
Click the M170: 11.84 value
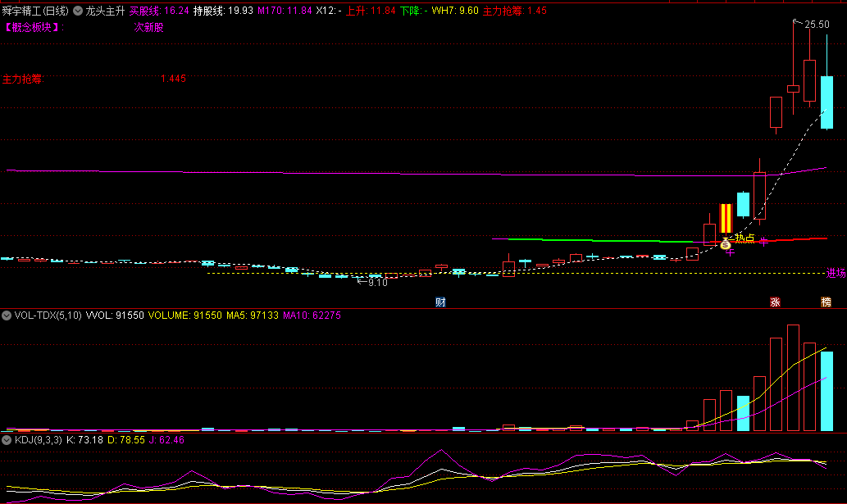285,11
